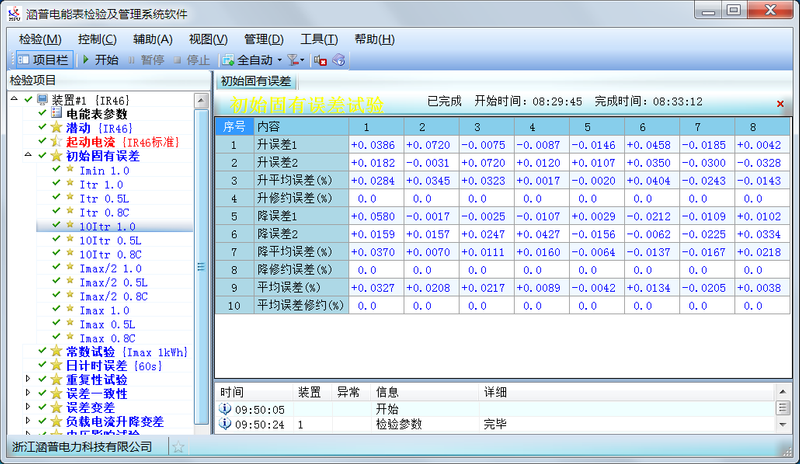Toggle the 项目栏 panel button
Viewport: 800px width, 464px height.
click(x=38, y=60)
